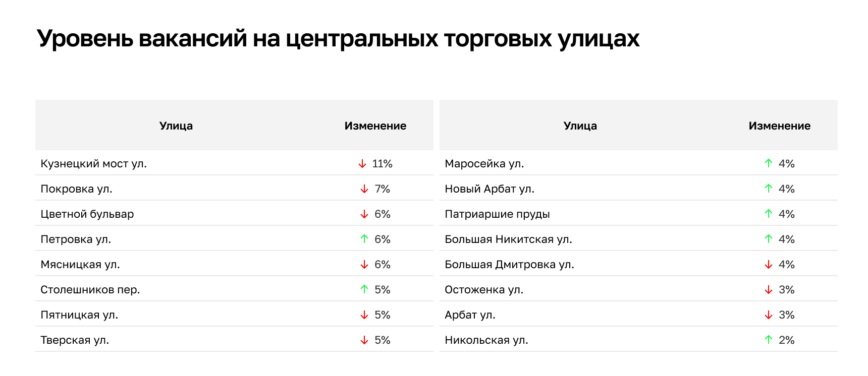
Task: Click the right table's Изменение column header
Action: [779, 126]
